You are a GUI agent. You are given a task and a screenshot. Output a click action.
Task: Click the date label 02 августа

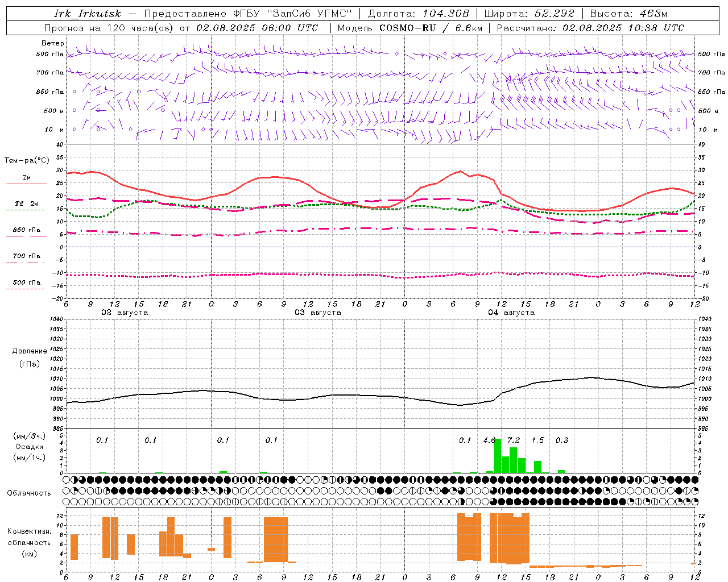[125, 313]
